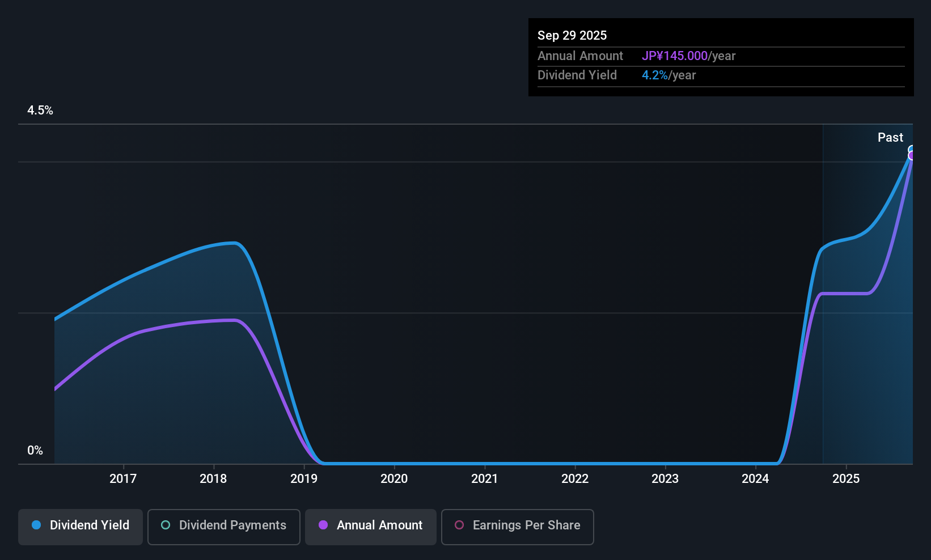931x560 pixels.
Task: Click the 2024 x-axis label
Action: click(x=755, y=479)
